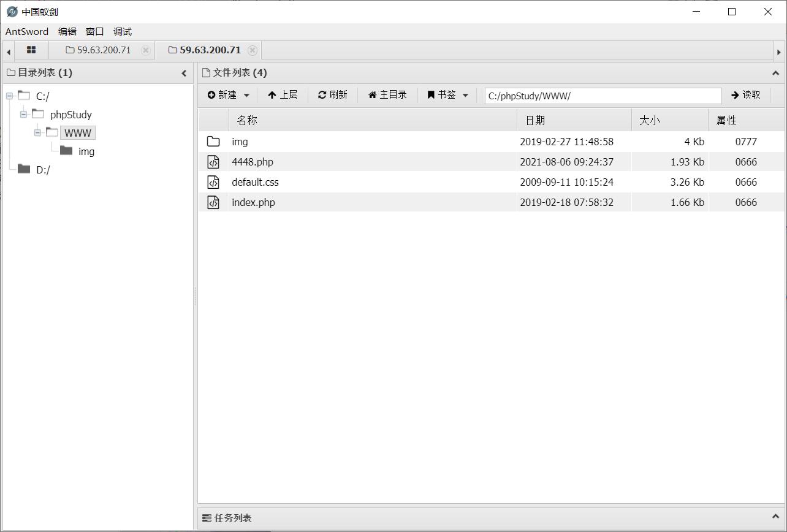Open the 窗口 menu in the menu bar
This screenshot has height=532, width=787.
tap(94, 31)
